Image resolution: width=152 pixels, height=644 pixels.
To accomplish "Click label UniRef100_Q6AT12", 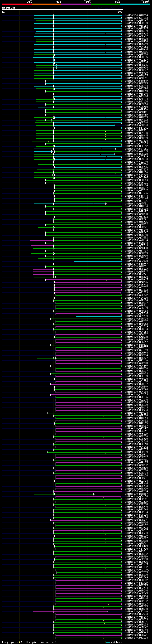I will point(136,334).
